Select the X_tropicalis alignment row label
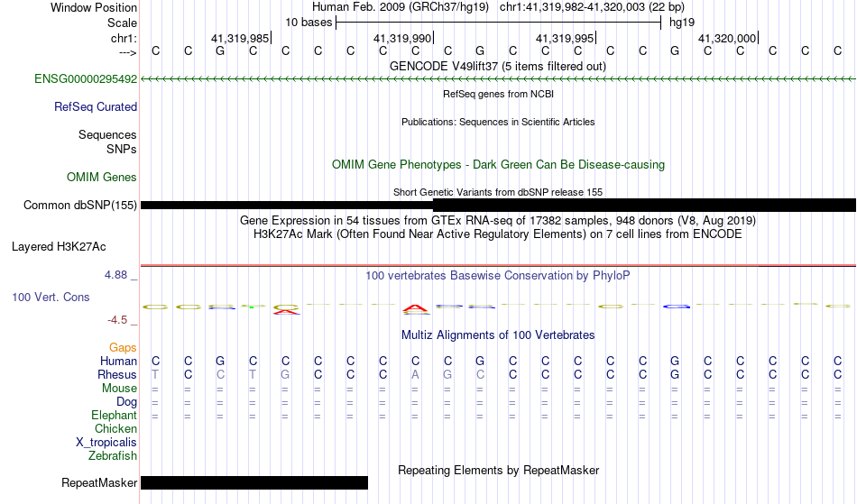Screen dimensions: 857x504 (x=106, y=443)
